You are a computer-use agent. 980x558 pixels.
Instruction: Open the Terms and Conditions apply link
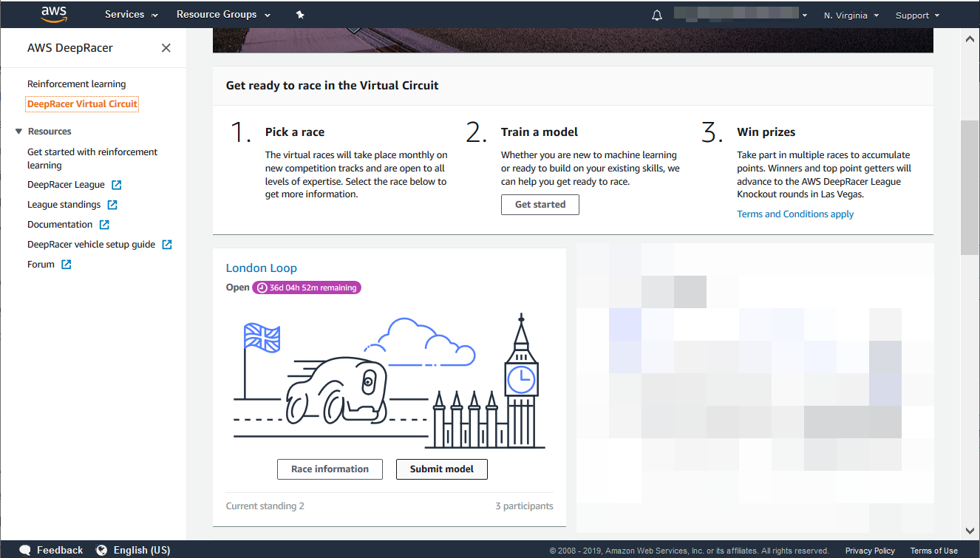coord(795,214)
